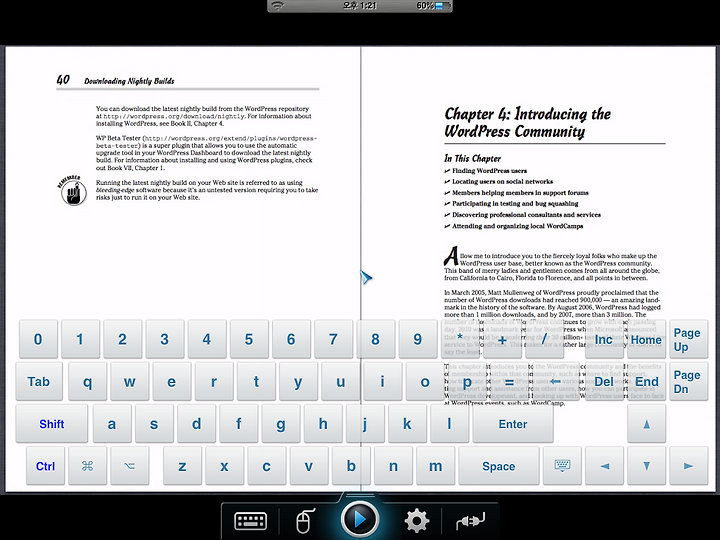
Task: Open settings gear in bottom toolbar
Action: click(416, 521)
